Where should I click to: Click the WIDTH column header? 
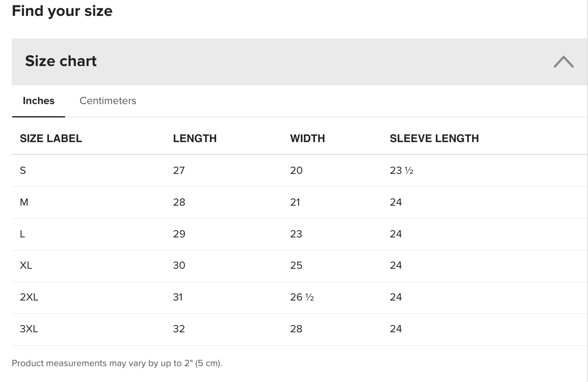[307, 138]
